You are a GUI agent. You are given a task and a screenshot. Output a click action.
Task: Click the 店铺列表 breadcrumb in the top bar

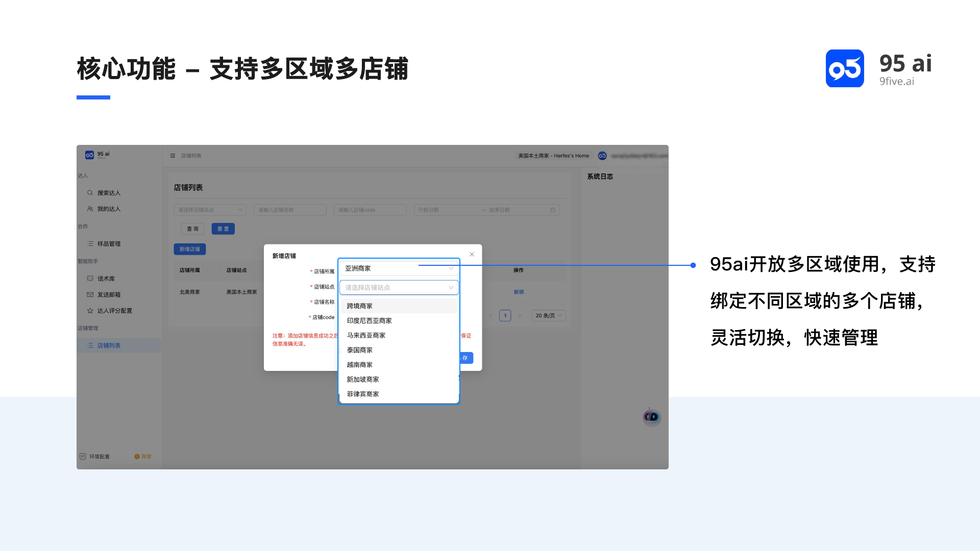(191, 156)
